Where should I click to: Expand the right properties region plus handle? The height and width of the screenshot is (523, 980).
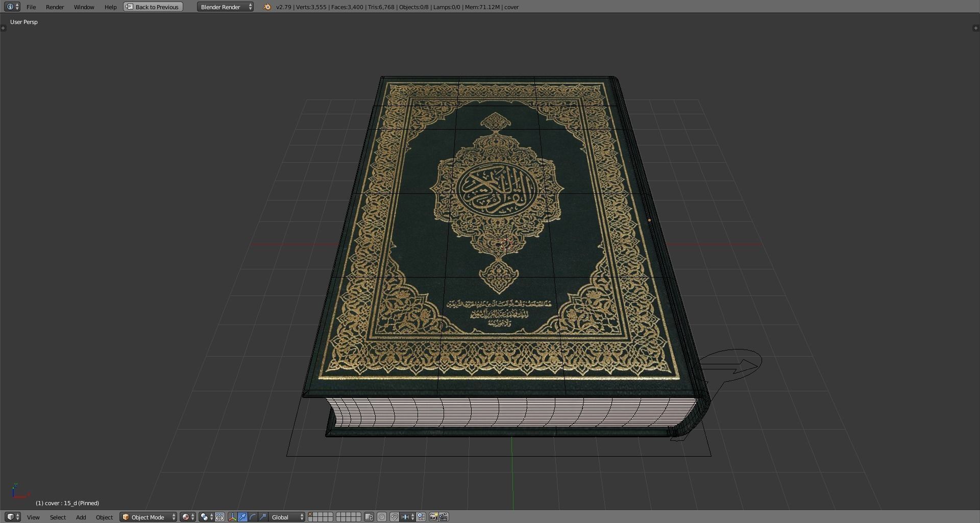(976, 28)
